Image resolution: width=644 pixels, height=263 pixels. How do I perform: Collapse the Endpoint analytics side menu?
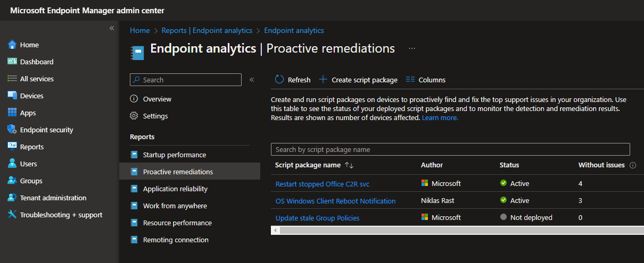pyautogui.click(x=252, y=80)
